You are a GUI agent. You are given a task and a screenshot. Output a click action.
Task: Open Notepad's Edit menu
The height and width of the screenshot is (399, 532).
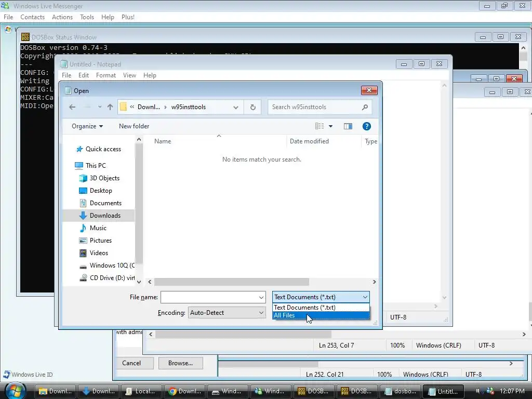pyautogui.click(x=84, y=75)
